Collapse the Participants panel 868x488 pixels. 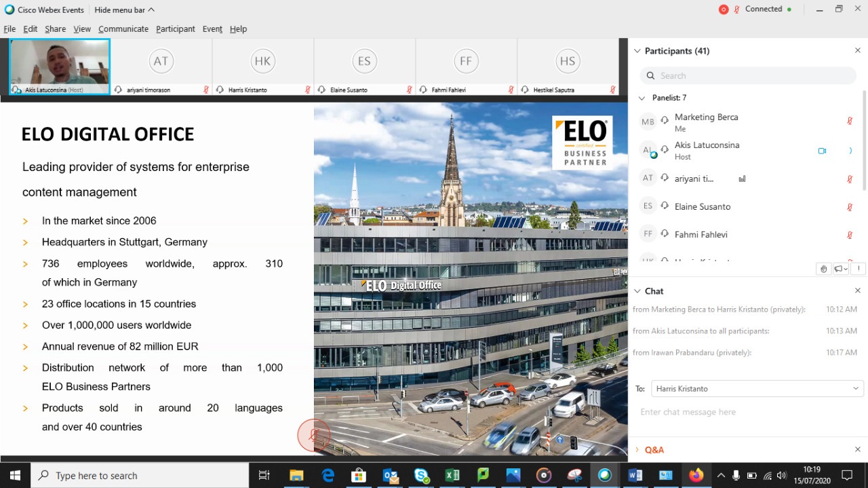(x=637, y=51)
